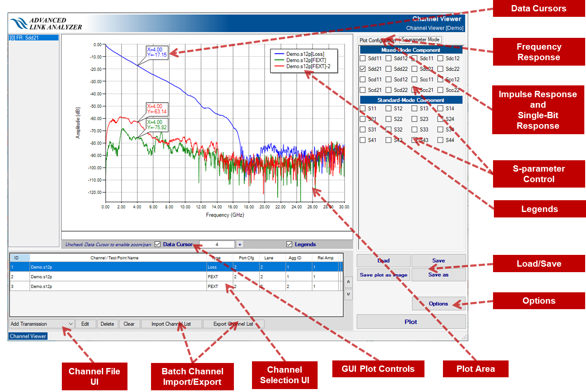Open the S-parameter Mode tab
The image size is (586, 392).
click(420, 40)
